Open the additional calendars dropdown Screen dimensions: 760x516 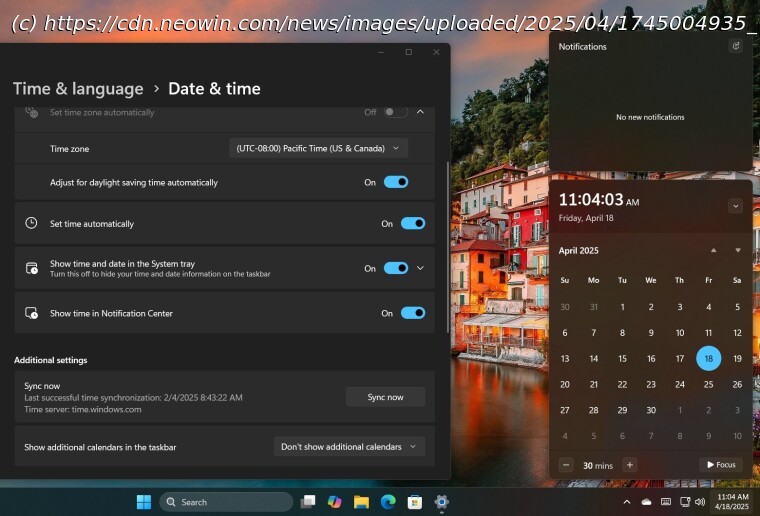point(349,447)
